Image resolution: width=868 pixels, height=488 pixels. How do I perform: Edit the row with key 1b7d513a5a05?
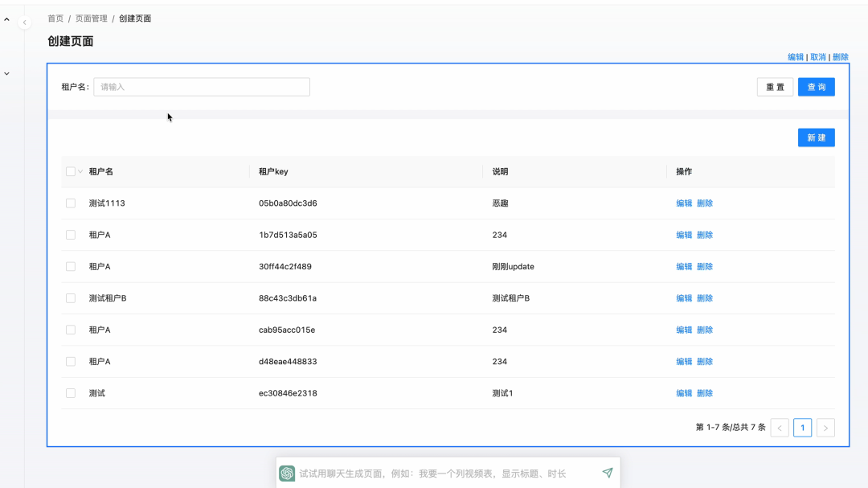[684, 235]
